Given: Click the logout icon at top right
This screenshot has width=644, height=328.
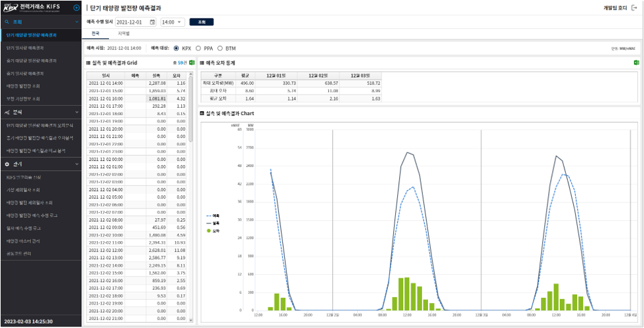Looking at the screenshot, I should (634, 8).
